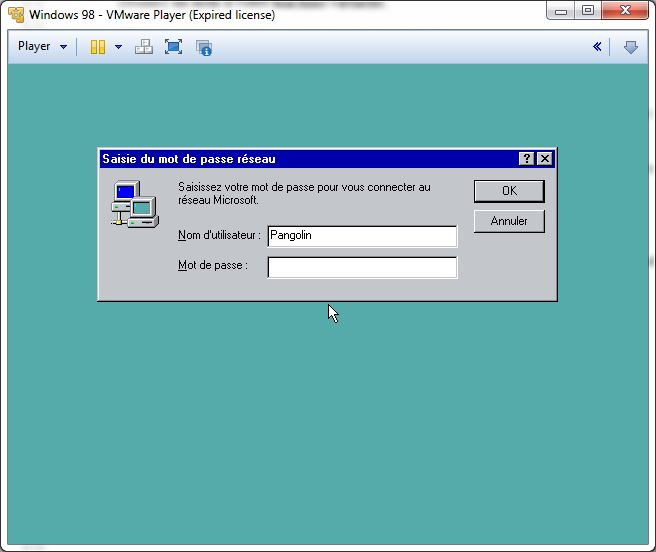
Task: Send Ctrl+Alt+Del using toolbar icon
Action: [144, 47]
